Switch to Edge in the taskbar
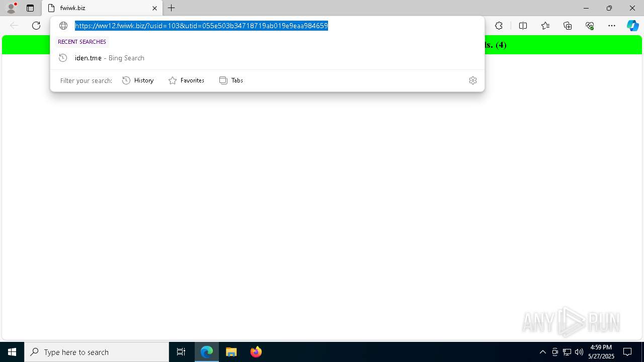644x362 pixels. pos(207,352)
